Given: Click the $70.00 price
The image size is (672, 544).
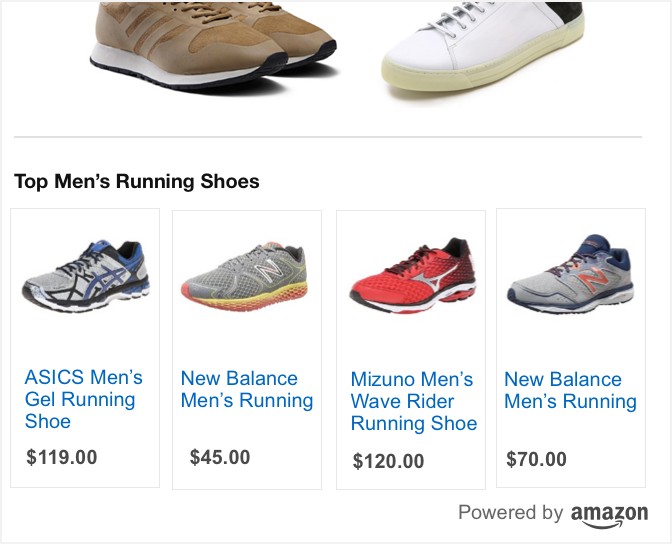Looking at the screenshot, I should coord(537,460).
